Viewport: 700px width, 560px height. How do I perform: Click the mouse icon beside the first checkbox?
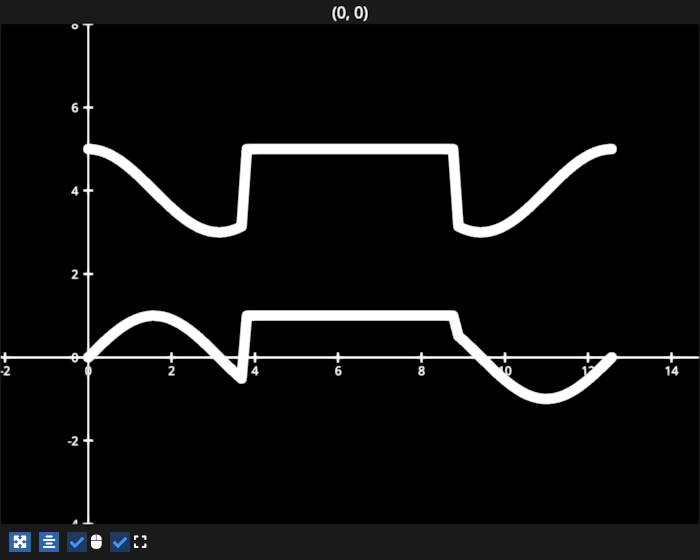coord(96,542)
